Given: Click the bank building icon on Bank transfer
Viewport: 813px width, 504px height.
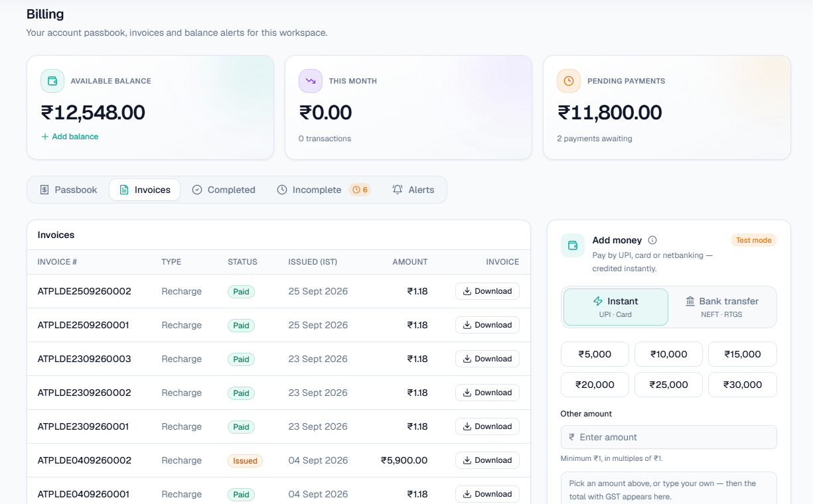Looking at the screenshot, I should pos(690,301).
